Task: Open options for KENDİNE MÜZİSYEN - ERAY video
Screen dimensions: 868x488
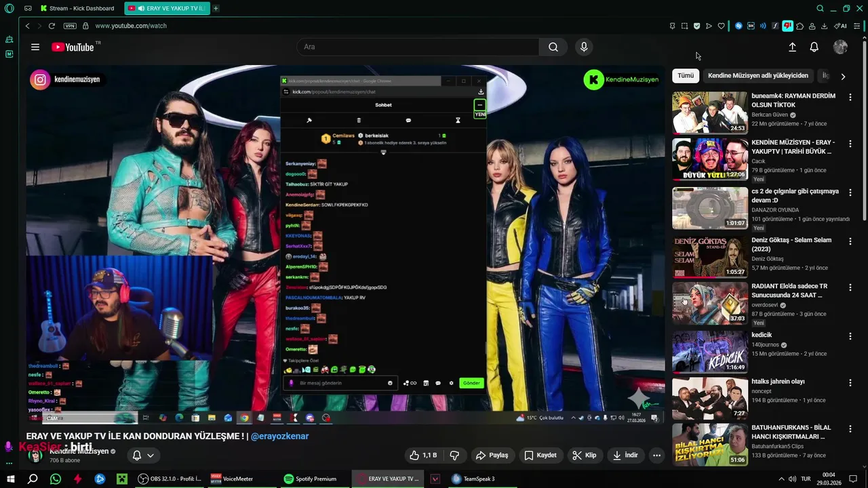Action: 850,144
